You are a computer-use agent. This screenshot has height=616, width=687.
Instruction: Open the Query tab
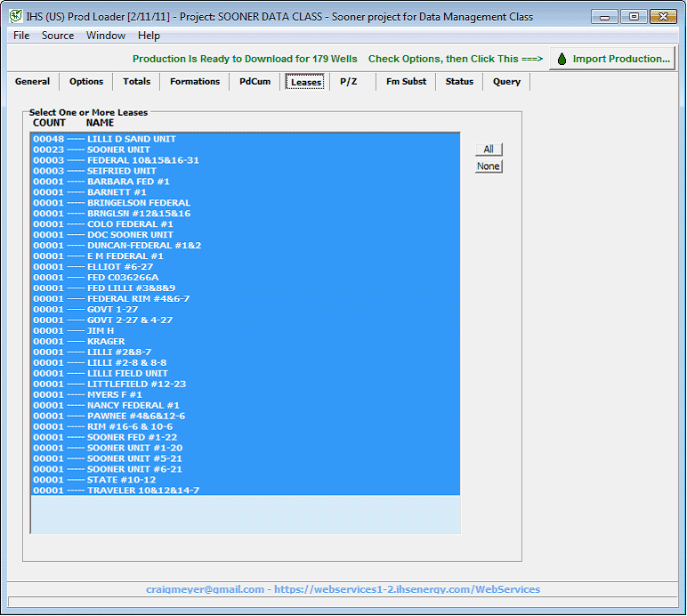pos(506,82)
